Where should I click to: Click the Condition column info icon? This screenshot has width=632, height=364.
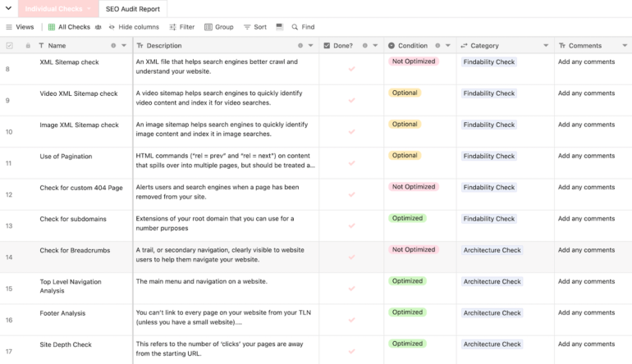437,46
